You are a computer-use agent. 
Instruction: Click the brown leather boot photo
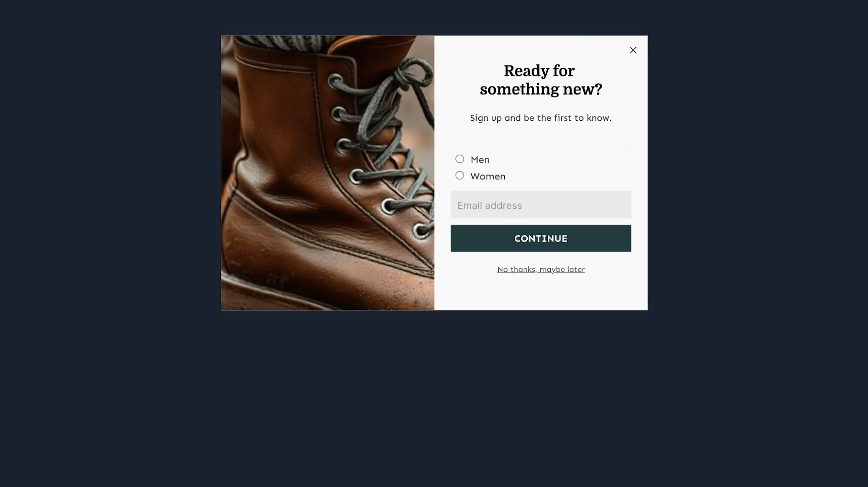[x=328, y=173]
